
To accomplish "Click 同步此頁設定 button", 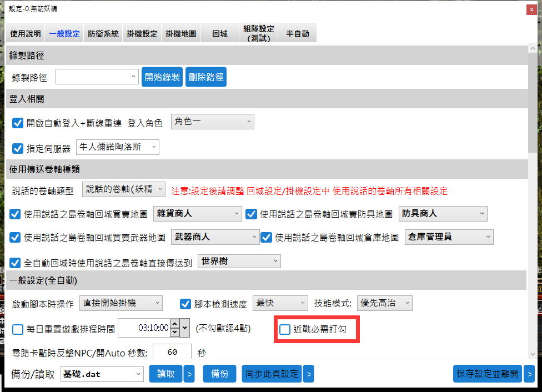I will coord(272,374).
